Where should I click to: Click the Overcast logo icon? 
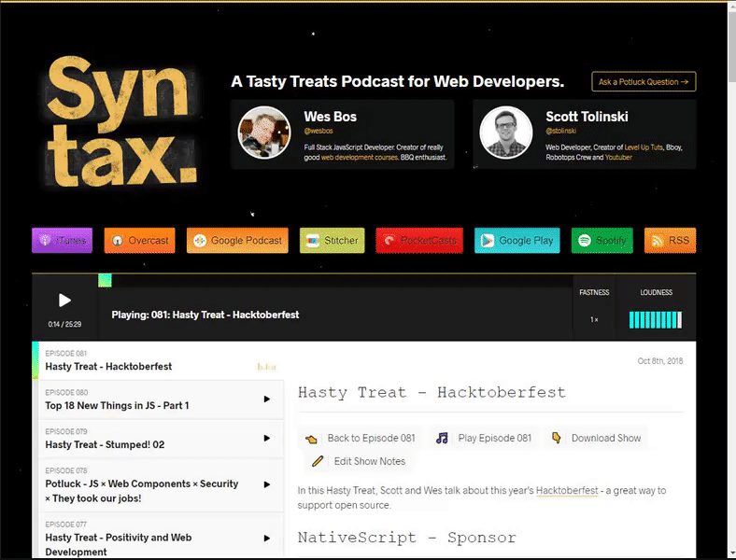118,241
